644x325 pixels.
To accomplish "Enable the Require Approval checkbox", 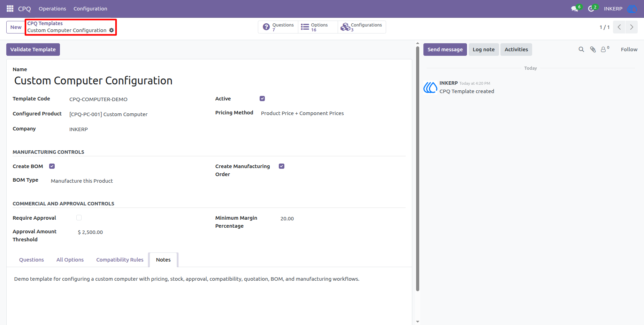I will pos(79,218).
